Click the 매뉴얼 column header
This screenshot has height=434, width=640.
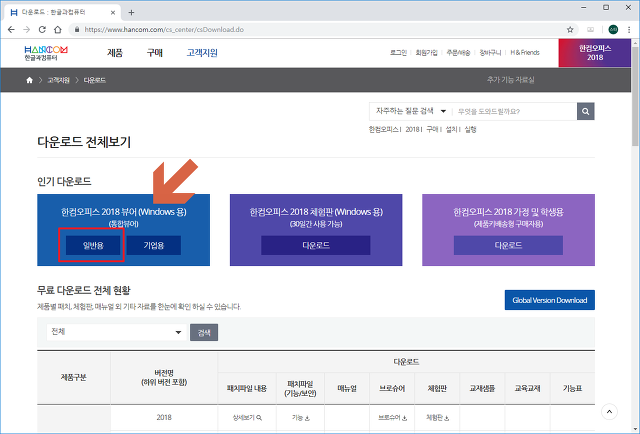click(347, 388)
